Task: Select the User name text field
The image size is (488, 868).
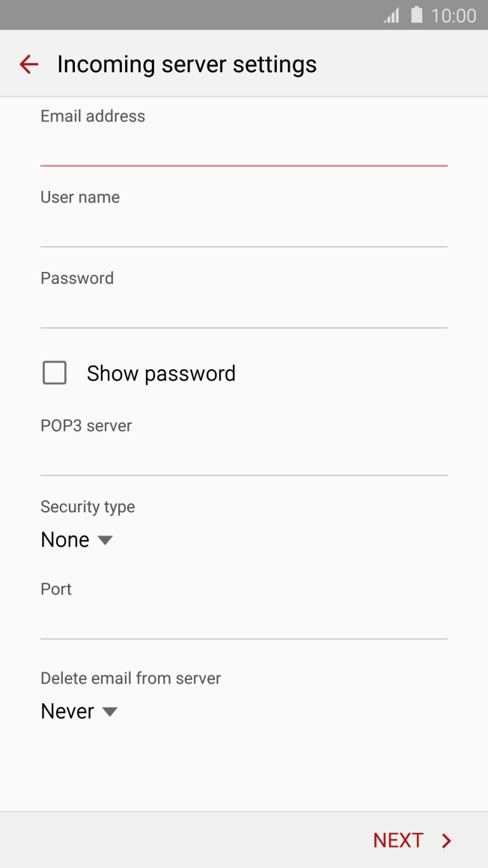Action: point(243,229)
